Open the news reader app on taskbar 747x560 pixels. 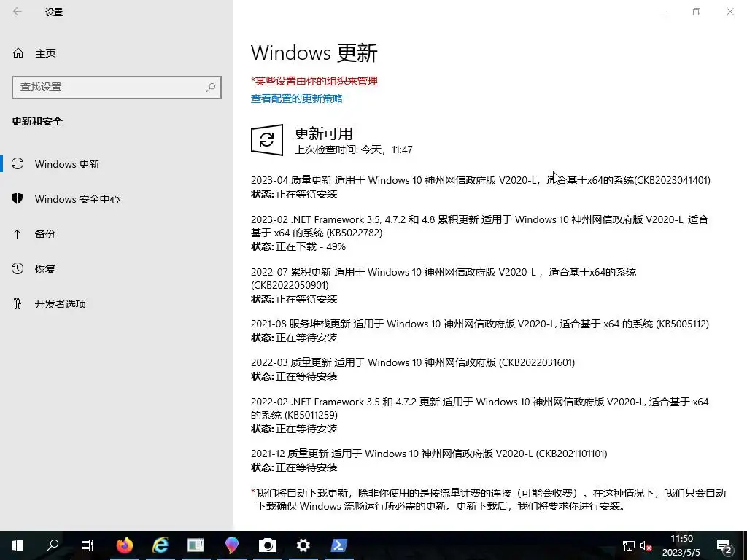(x=196, y=545)
